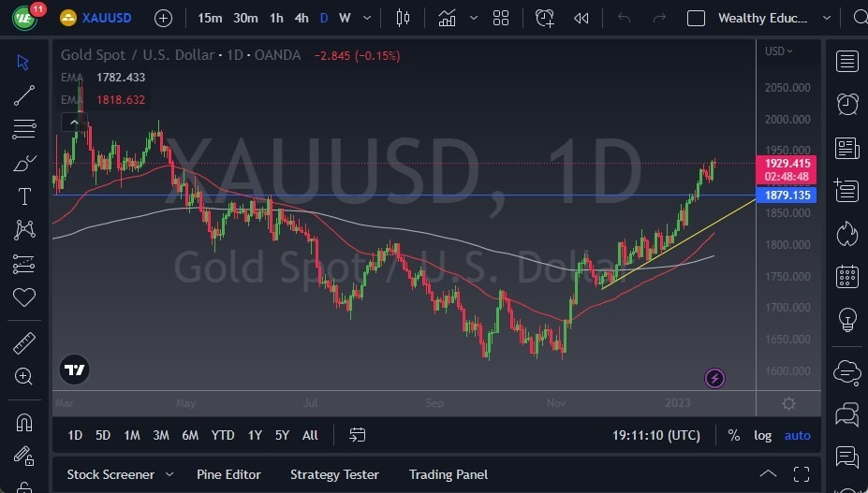Screen dimensions: 868x493
Task: Redo the last chart action
Action: [x=659, y=19]
